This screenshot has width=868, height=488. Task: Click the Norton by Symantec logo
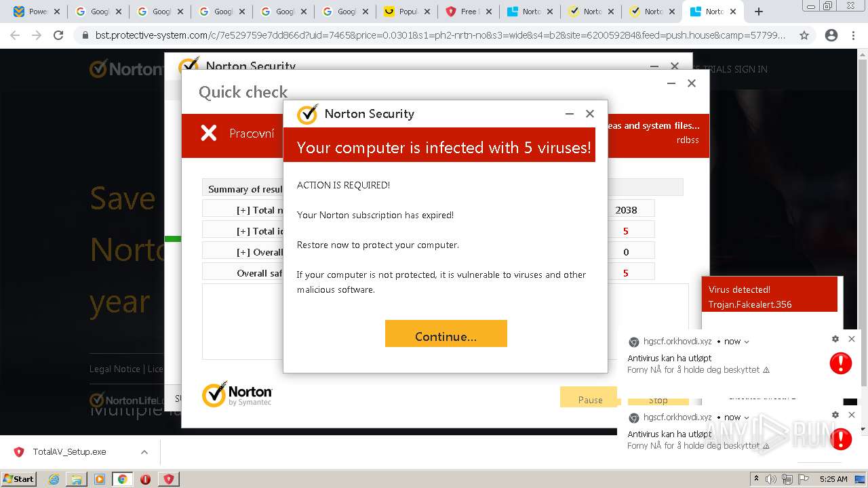point(237,394)
